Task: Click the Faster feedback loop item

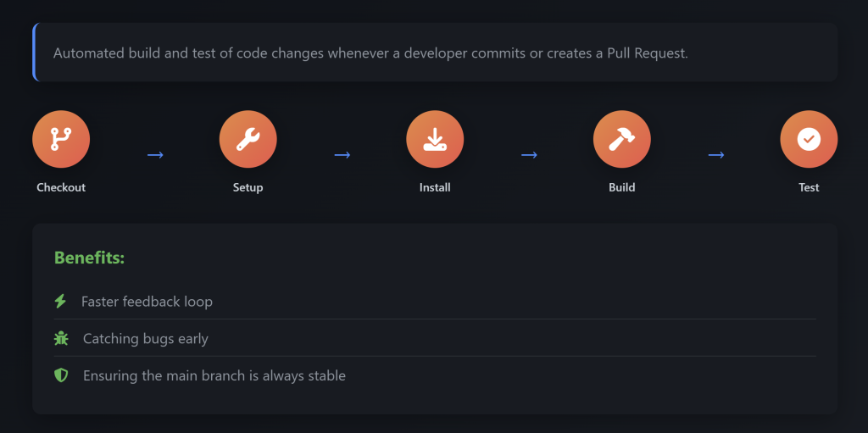Action: [147, 302]
